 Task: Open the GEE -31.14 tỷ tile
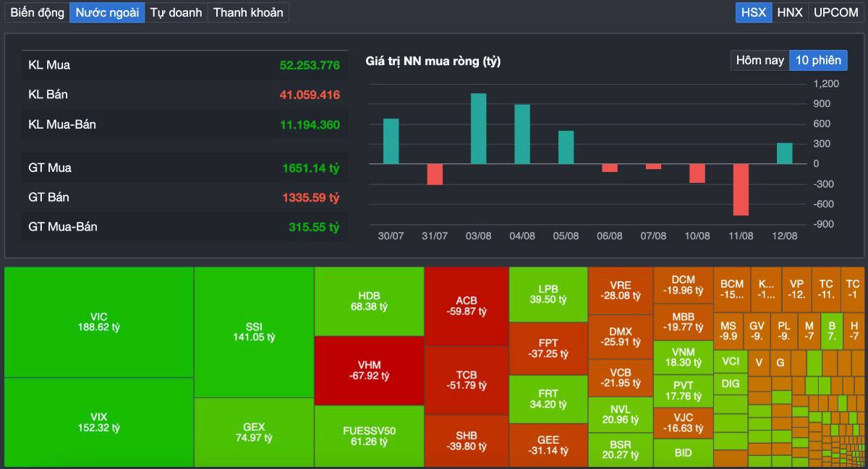point(548,445)
